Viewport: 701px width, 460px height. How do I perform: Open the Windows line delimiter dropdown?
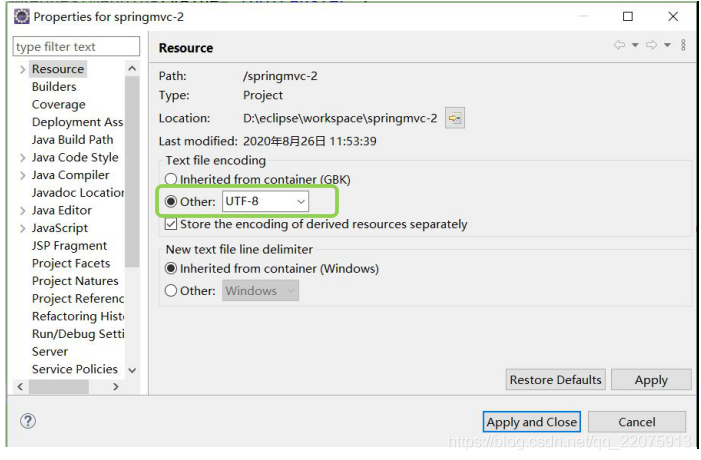[260, 291]
